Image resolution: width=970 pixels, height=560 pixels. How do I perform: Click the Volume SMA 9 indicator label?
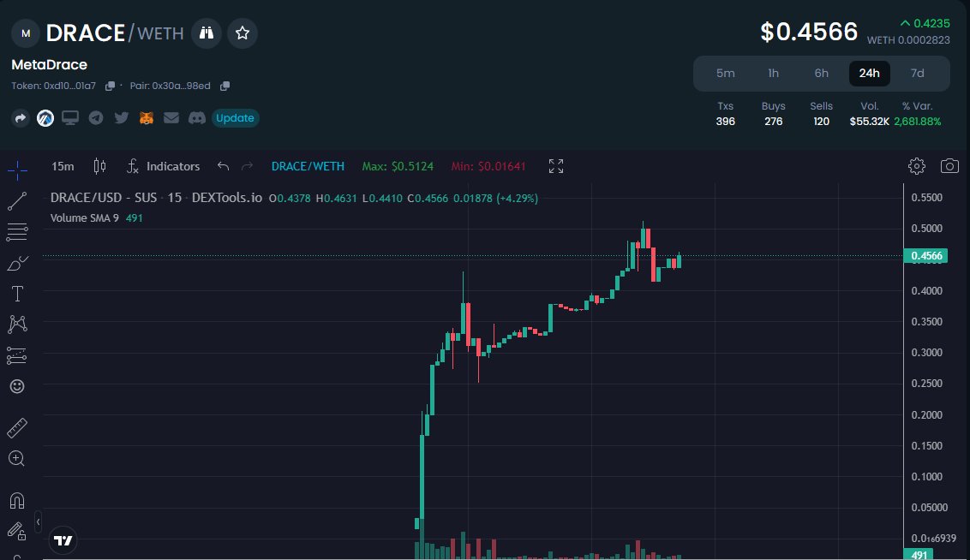[84, 218]
